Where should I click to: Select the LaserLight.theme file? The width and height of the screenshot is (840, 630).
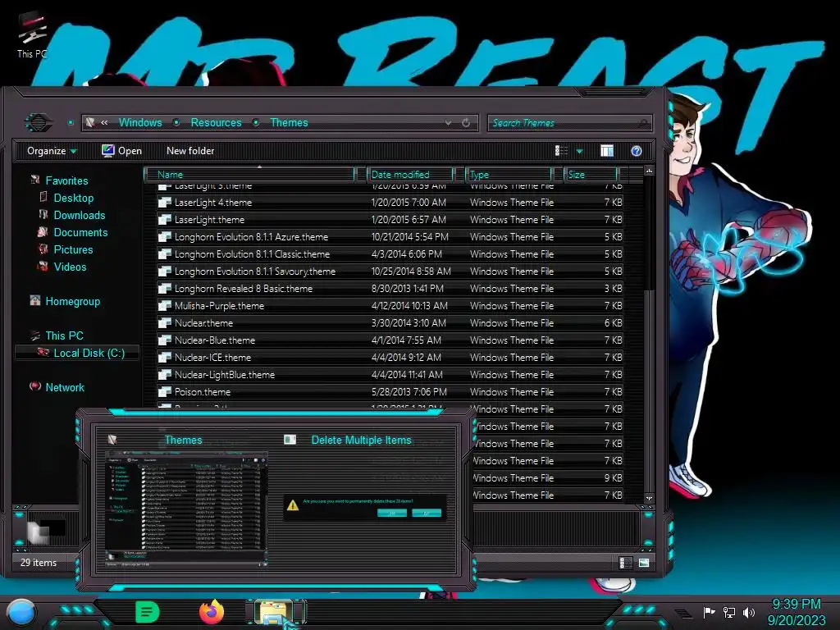pyautogui.click(x=209, y=220)
